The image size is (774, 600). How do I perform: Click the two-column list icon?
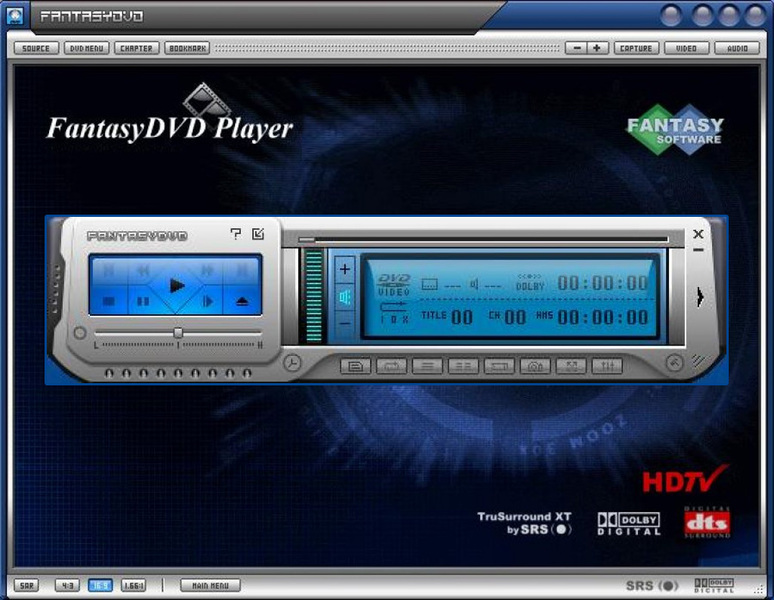tap(463, 366)
